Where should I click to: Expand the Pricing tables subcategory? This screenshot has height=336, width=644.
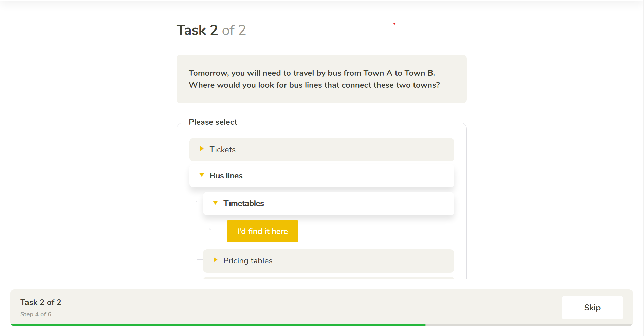click(328, 261)
